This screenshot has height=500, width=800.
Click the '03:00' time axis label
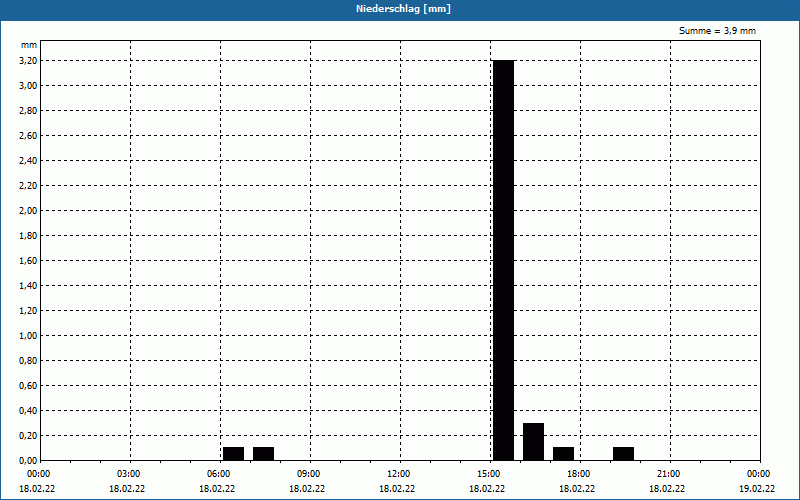(x=131, y=474)
